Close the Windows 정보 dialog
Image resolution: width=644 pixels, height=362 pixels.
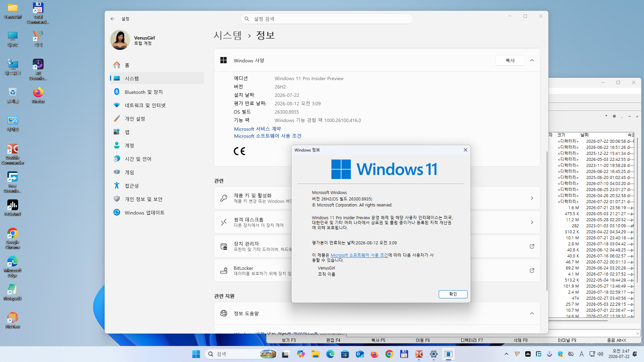466,150
